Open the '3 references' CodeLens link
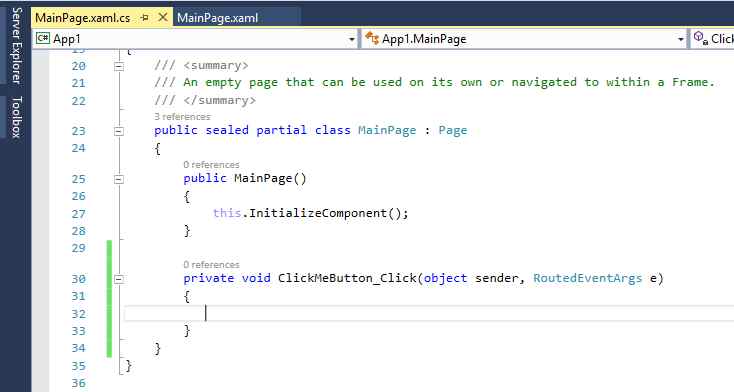This screenshot has height=392, width=734. pos(182,117)
